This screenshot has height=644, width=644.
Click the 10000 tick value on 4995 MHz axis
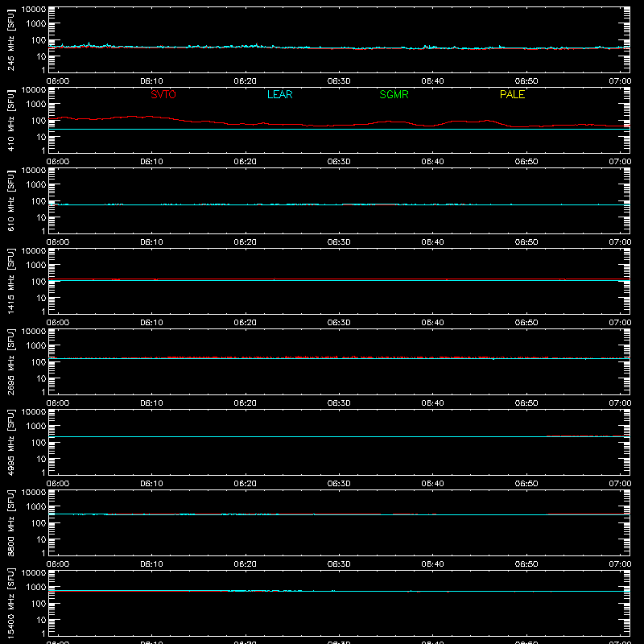point(34,412)
